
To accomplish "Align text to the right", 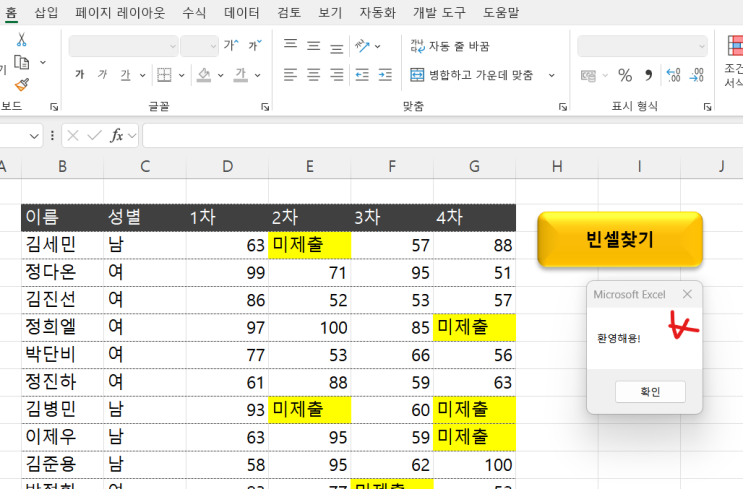I will [x=337, y=75].
